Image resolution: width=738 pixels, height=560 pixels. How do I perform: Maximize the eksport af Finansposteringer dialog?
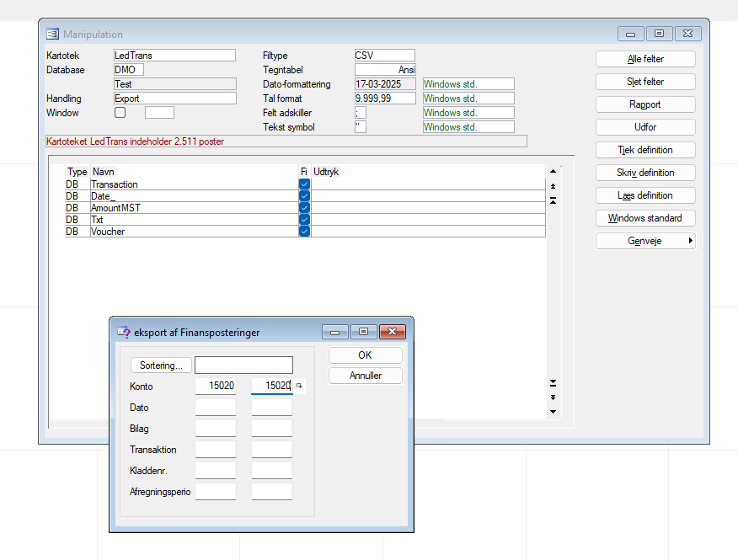pyautogui.click(x=363, y=332)
